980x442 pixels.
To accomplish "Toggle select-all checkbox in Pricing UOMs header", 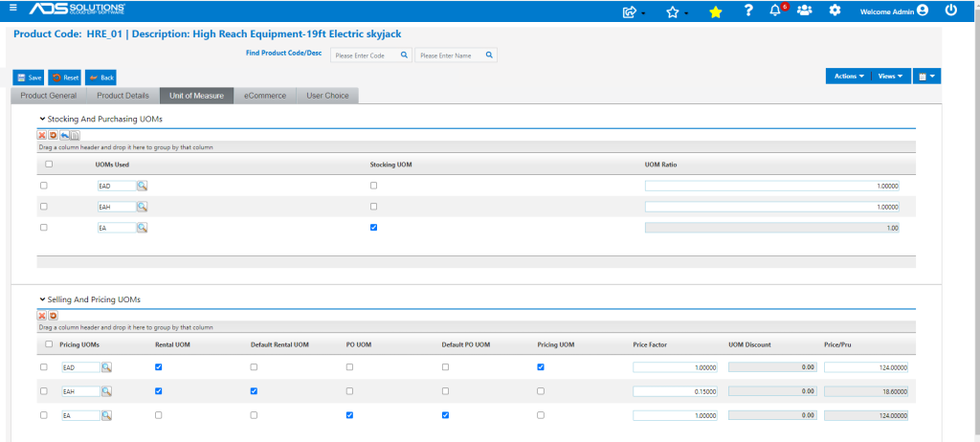I will [49, 343].
